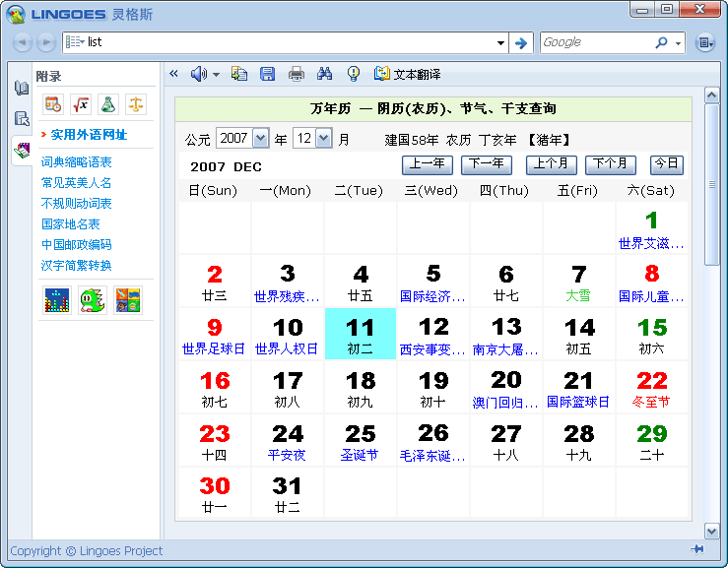728x568 pixels.
Task: Open the balance scale unit converter icon
Action: 136,104
